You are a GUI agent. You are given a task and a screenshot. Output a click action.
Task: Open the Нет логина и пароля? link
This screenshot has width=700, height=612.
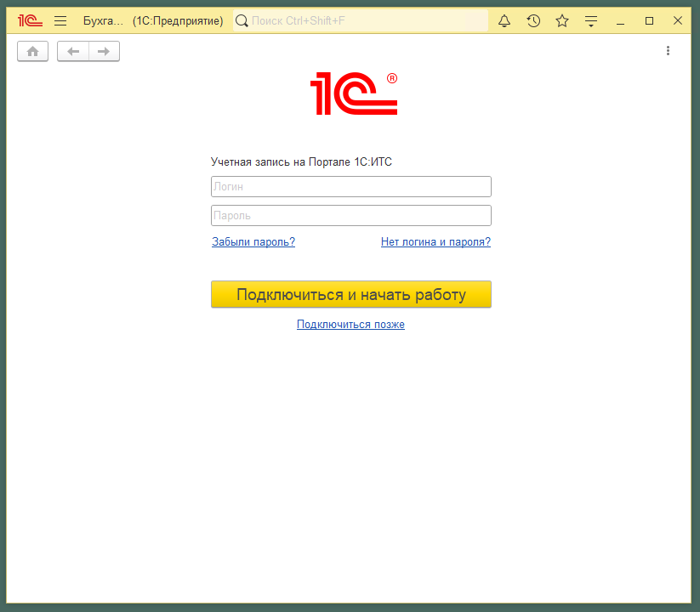point(435,241)
